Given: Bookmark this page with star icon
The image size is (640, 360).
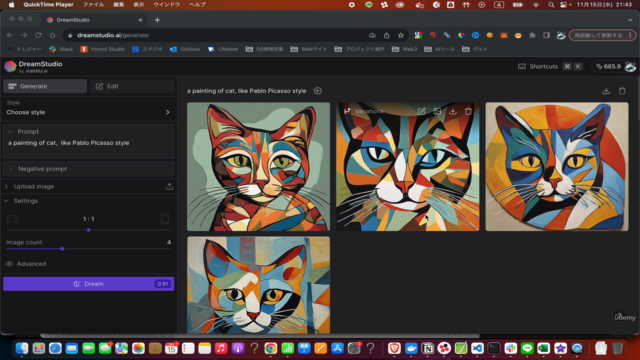Looking at the screenshot, I should (x=401, y=35).
